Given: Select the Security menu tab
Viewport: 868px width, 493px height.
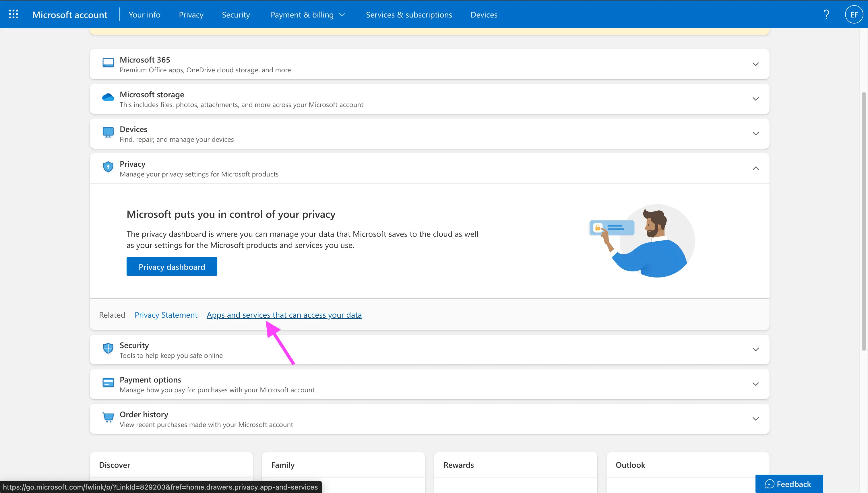Looking at the screenshot, I should 235,14.
